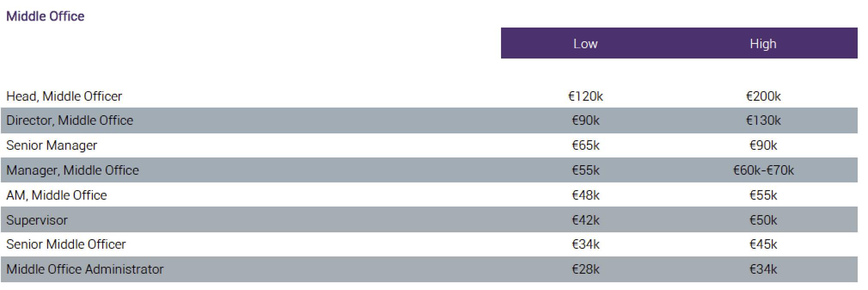
Task: Select the Middle Office Administrator row
Action: click(429, 269)
